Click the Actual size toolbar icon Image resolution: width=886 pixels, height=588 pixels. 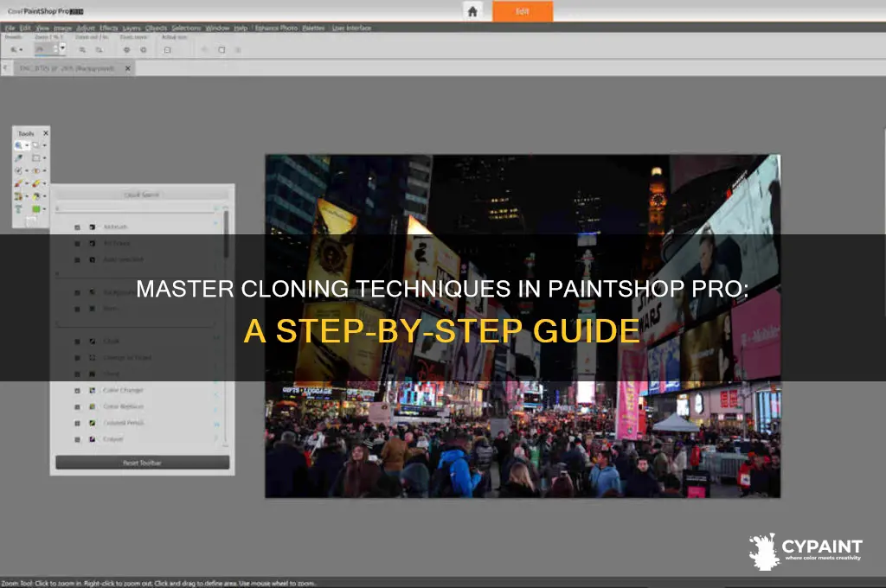167,49
